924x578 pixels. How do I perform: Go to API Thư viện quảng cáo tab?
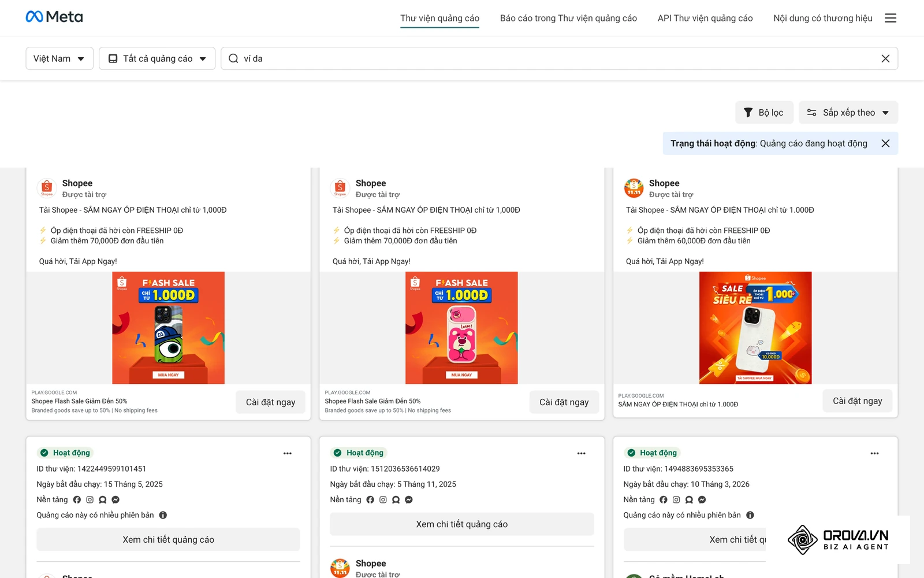[705, 18]
